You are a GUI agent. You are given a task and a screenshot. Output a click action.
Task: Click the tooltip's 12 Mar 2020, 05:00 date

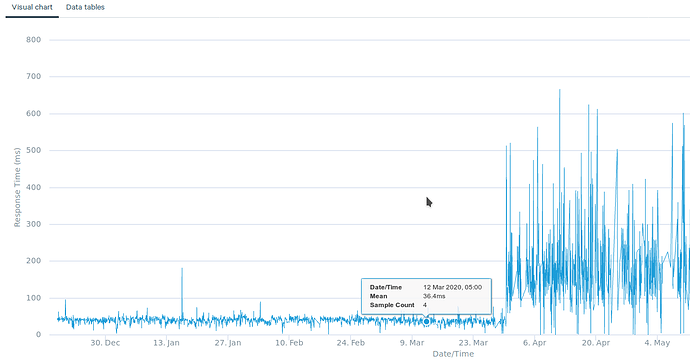[452, 287]
